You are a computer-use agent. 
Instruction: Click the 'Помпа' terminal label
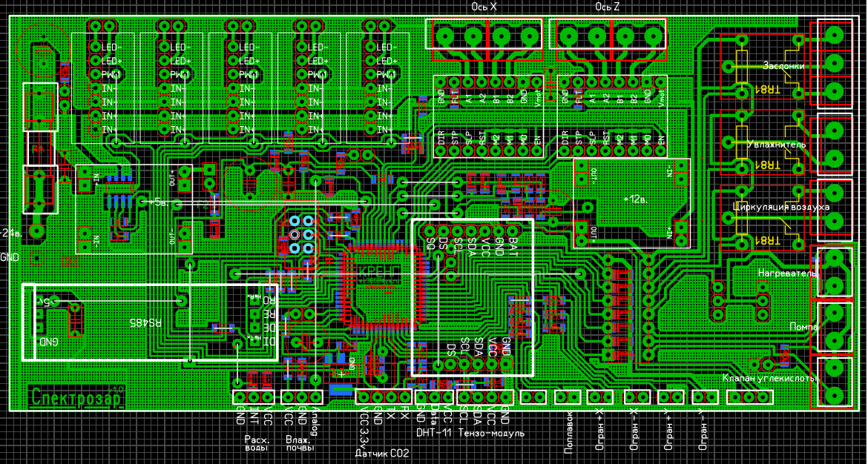pos(803,327)
